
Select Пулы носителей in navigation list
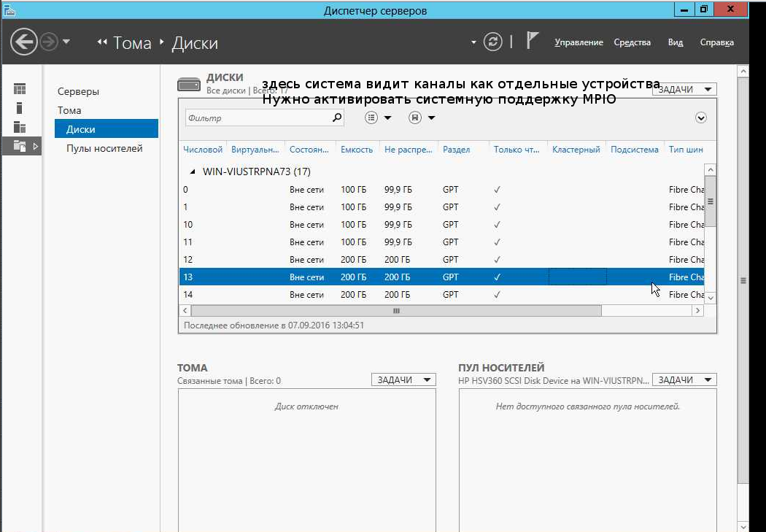coord(104,148)
